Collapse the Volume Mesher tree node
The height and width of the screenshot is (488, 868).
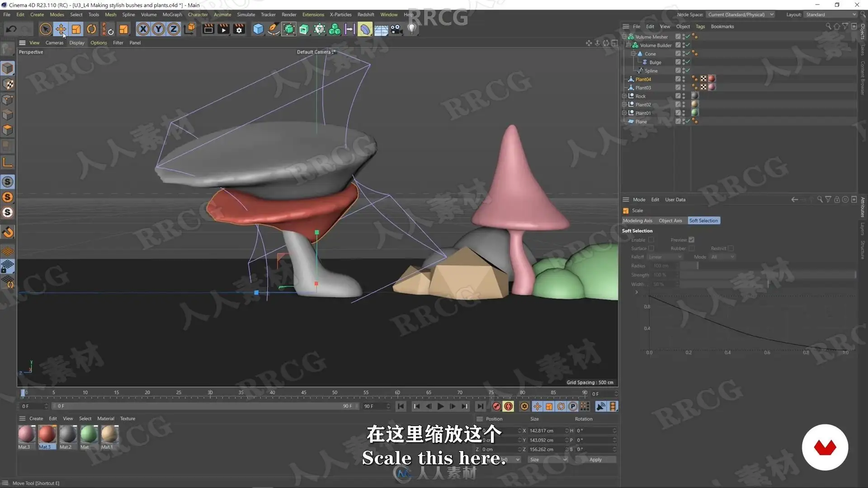pyautogui.click(x=624, y=37)
